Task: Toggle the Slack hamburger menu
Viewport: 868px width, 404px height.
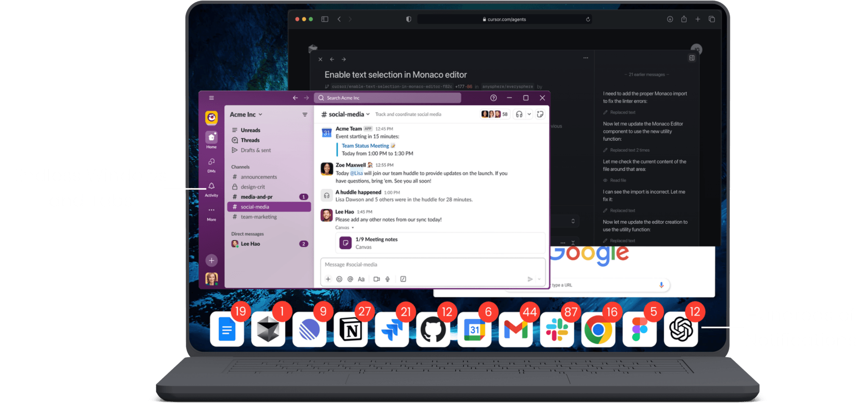Action: [x=211, y=98]
